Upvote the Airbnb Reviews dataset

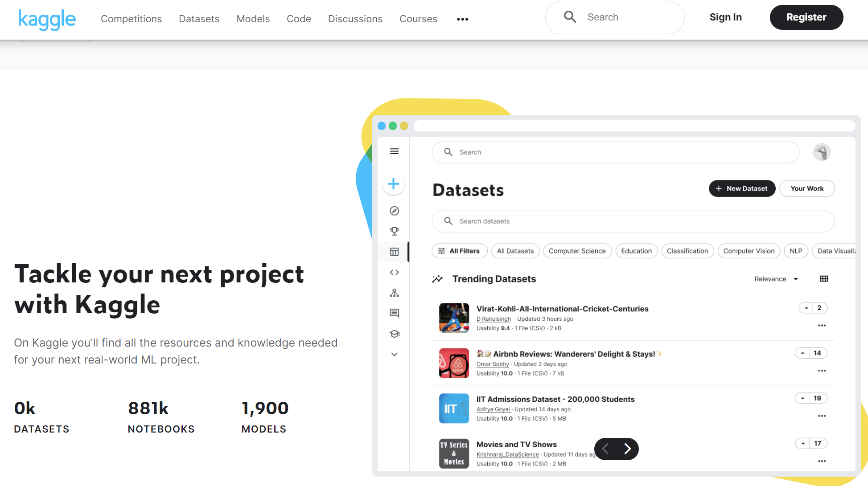[803, 353]
